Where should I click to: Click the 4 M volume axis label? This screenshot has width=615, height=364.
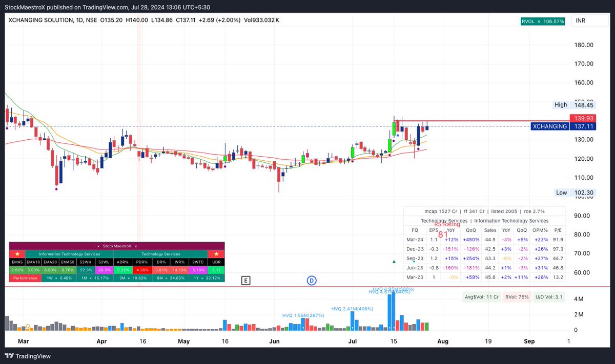point(579,298)
